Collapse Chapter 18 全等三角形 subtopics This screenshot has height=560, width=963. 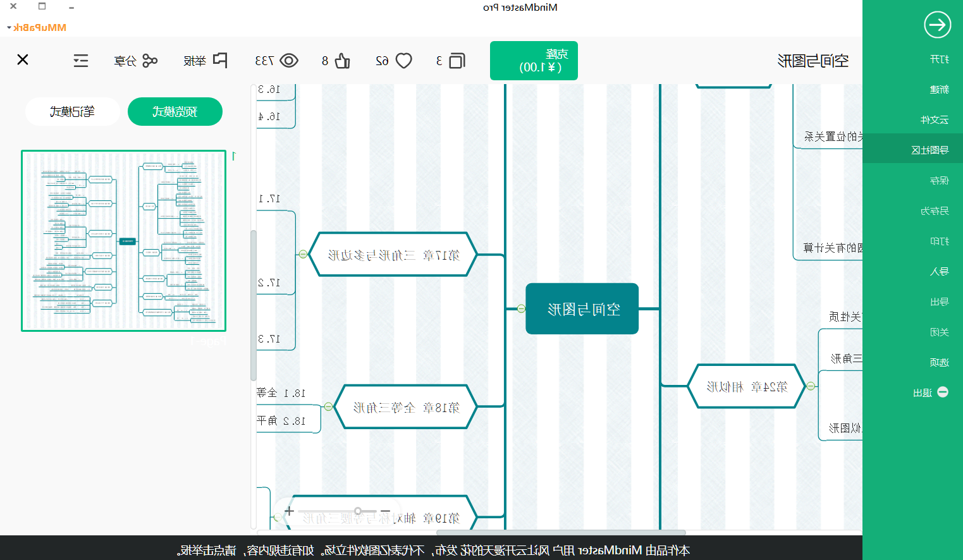[x=328, y=406]
